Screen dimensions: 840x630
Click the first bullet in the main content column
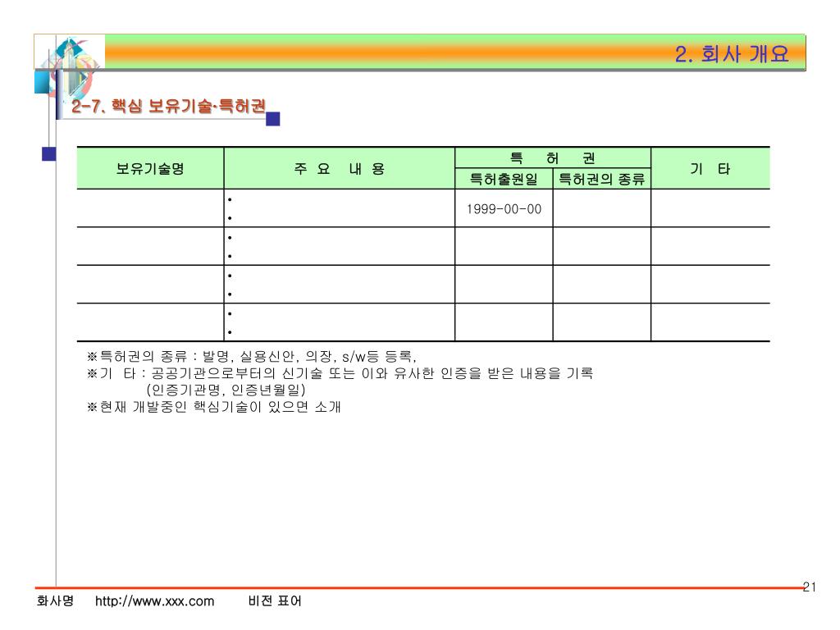pyautogui.click(x=230, y=200)
